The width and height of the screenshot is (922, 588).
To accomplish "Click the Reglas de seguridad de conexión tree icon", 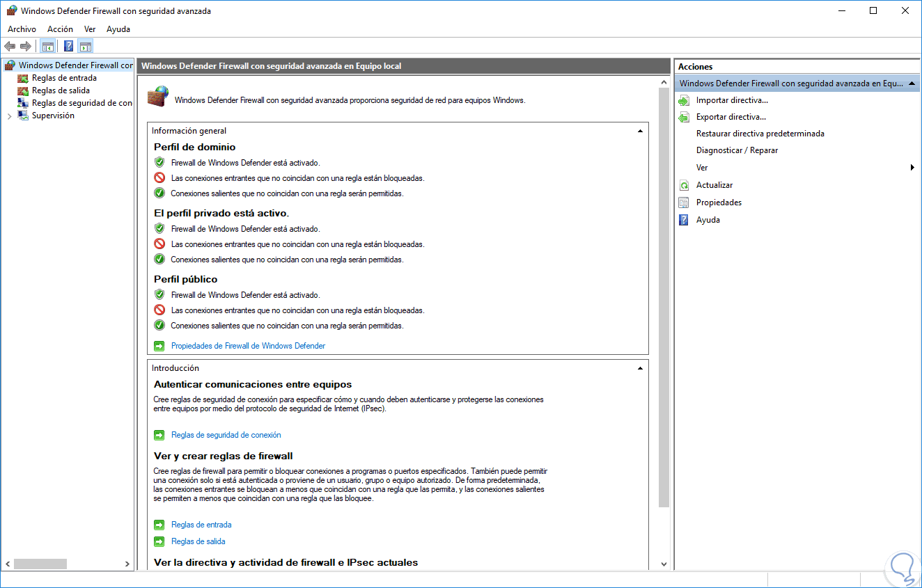I will click(x=23, y=103).
